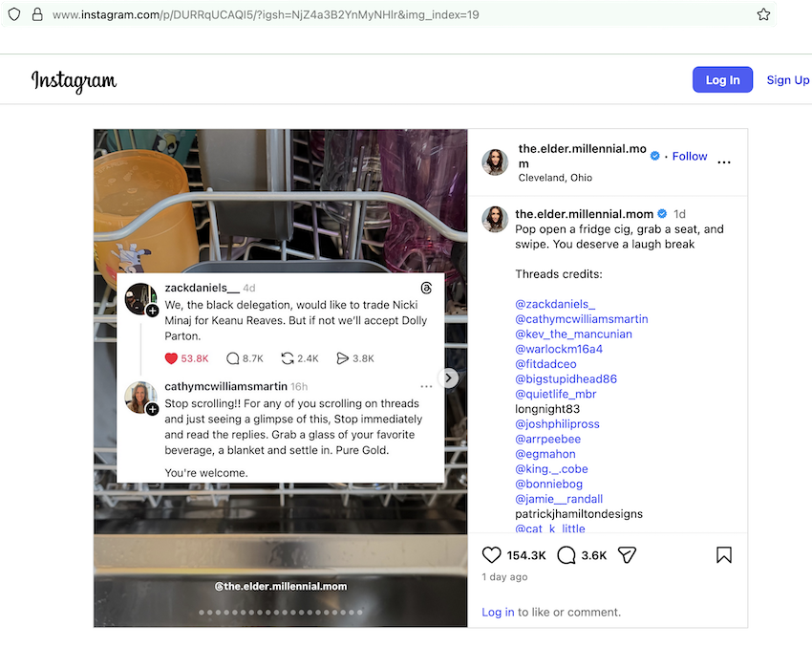Open the three-dot more options menu
Image resolution: width=812 pixels, height=647 pixels.
click(724, 162)
